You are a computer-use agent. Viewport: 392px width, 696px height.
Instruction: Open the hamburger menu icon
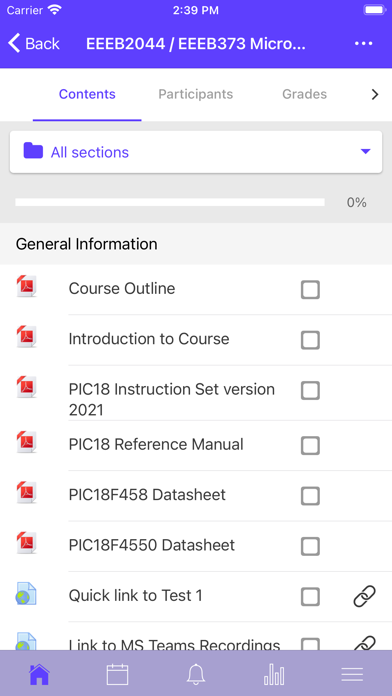pos(352,675)
